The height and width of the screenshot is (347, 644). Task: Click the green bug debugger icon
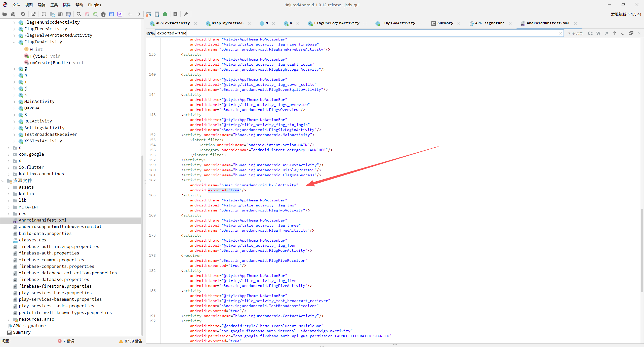tap(165, 14)
